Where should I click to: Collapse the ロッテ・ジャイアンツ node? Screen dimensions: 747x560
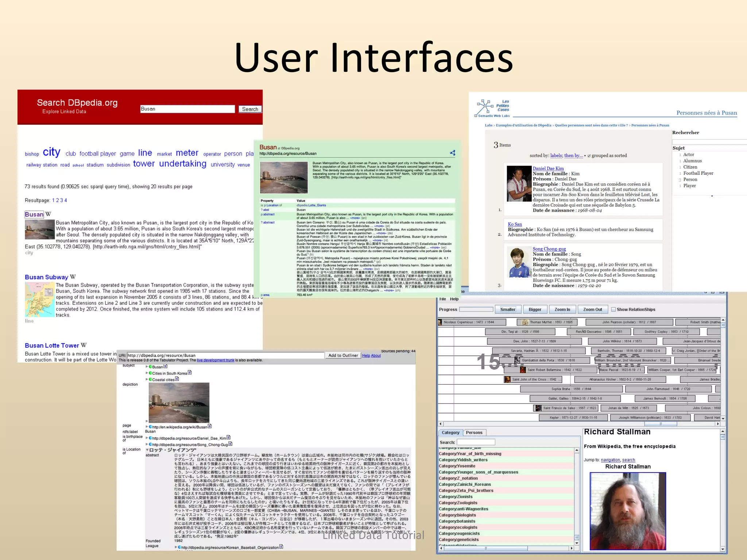coord(147,450)
